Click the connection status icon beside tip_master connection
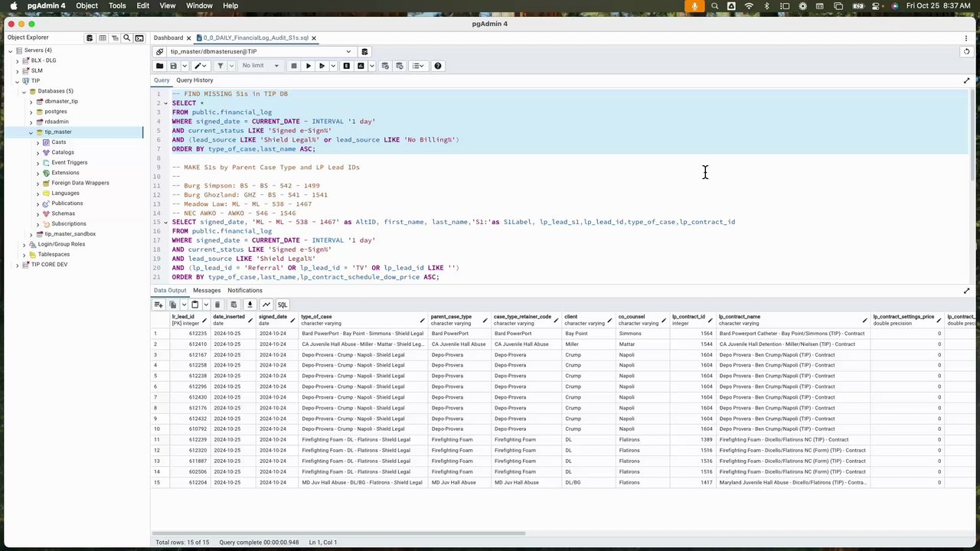The height and width of the screenshot is (551, 980). point(159,52)
